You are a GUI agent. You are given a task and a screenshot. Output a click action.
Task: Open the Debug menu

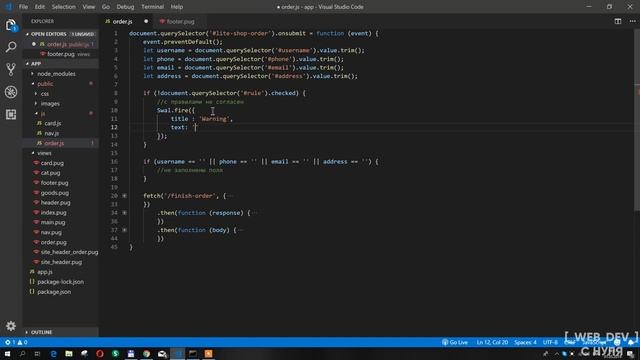pos(125,7)
